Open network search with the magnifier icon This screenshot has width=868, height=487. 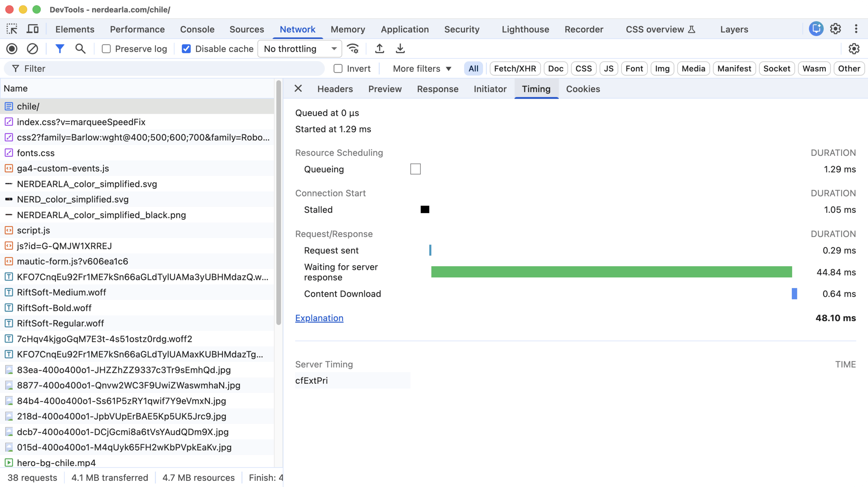tap(80, 49)
